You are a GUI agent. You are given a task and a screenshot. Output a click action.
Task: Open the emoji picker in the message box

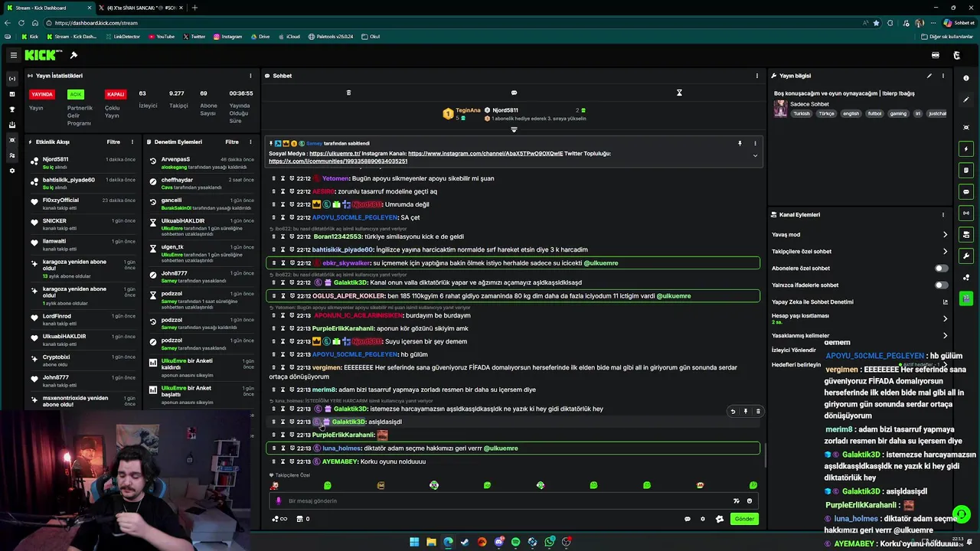(x=750, y=501)
